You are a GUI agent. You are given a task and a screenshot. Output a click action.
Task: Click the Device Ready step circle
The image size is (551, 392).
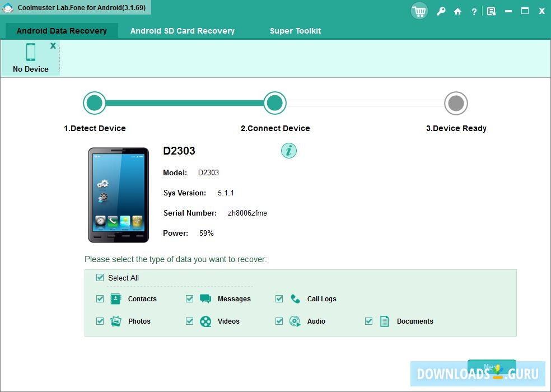[456, 104]
